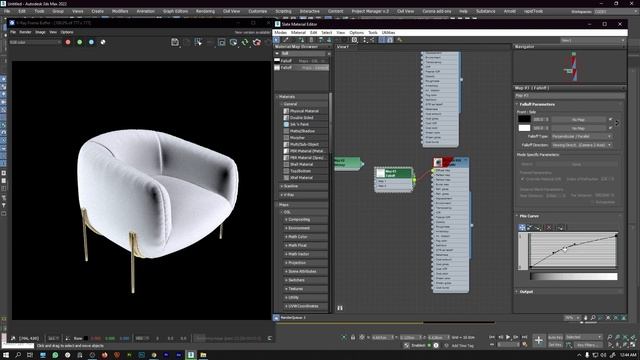Click the side No Map button
Image resolution: width=640 pixels, height=360 pixels.
click(x=578, y=128)
